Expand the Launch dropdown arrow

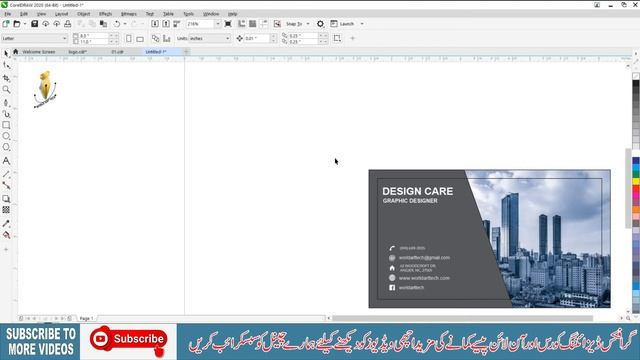click(362, 24)
